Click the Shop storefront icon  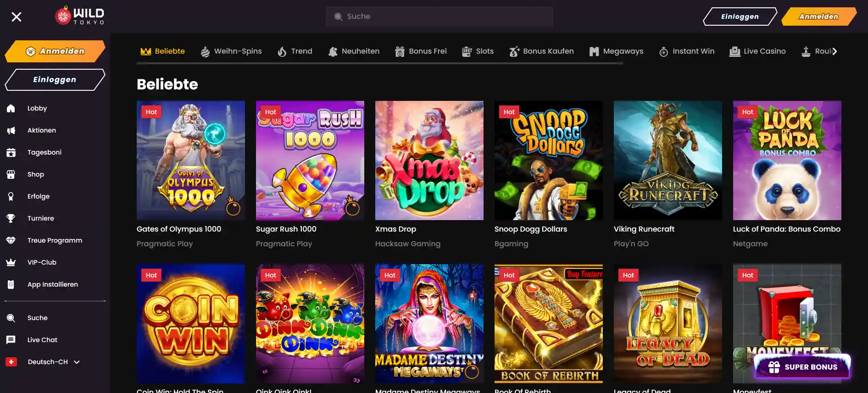11,174
